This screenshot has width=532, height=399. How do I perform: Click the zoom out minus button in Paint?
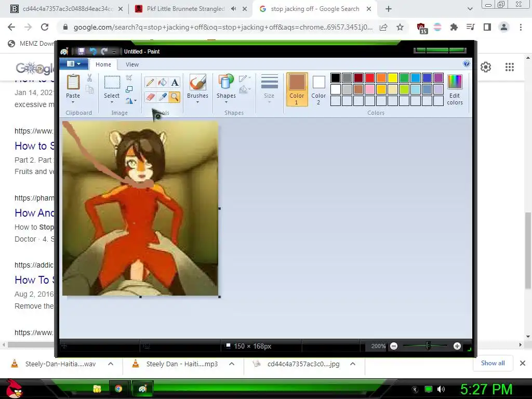tap(394, 346)
